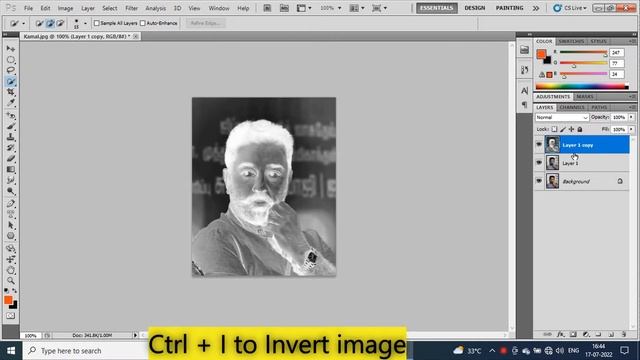Click the foreground color swatch in the toolbox

point(8,300)
